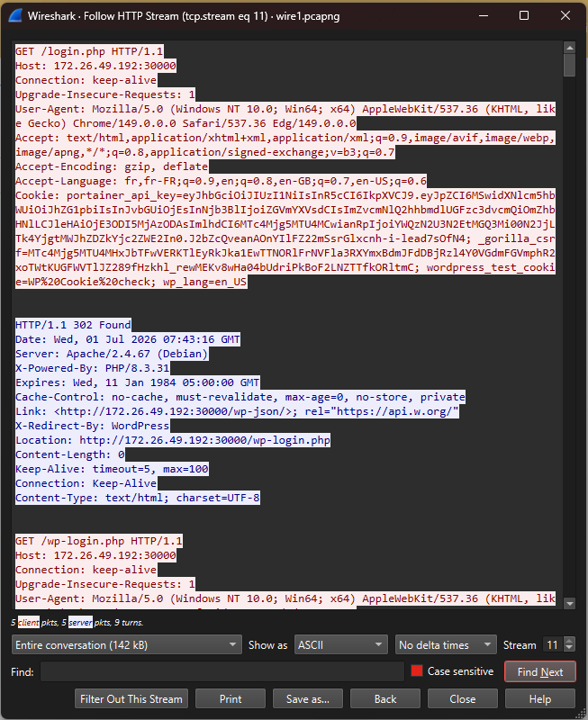This screenshot has height=720, width=588.
Task: Click the Wireshark shark fin logo
Action: tap(15, 15)
